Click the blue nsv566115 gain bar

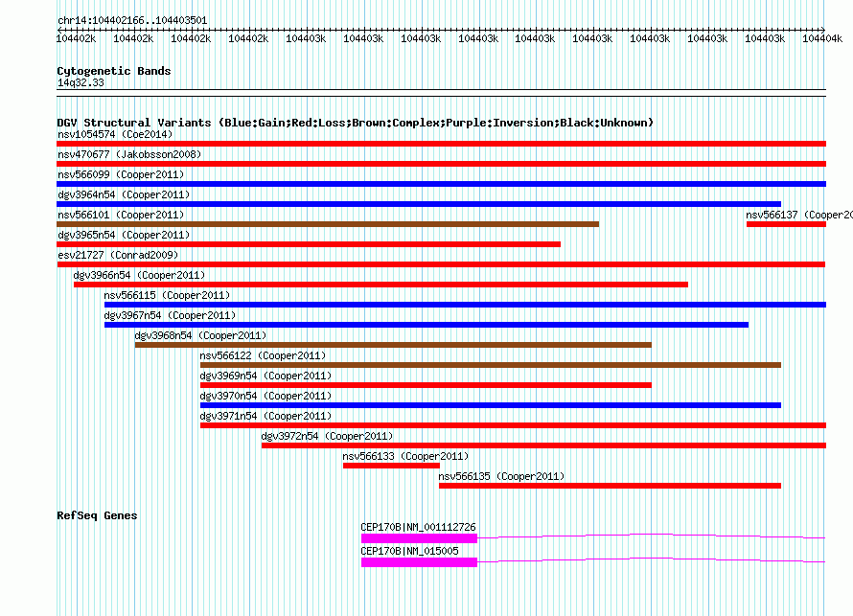[x=465, y=305]
